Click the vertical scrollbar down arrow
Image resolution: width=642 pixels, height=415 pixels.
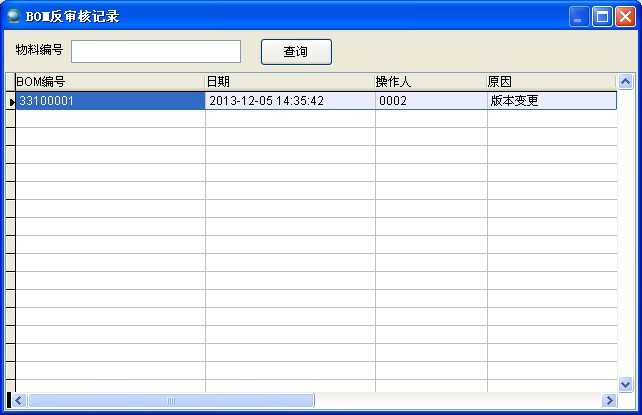[x=626, y=384]
